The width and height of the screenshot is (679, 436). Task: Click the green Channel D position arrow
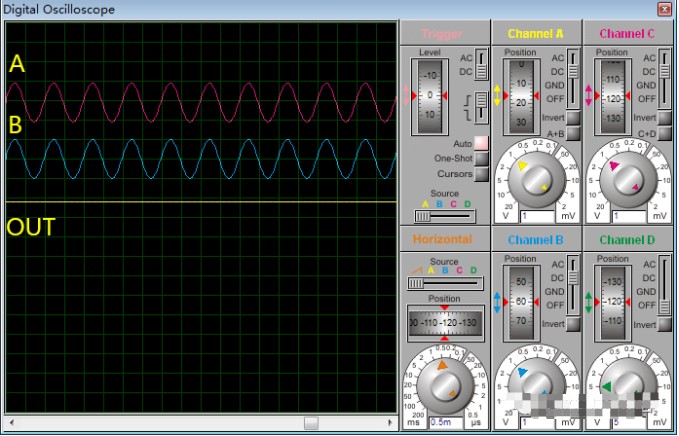[x=590, y=300]
